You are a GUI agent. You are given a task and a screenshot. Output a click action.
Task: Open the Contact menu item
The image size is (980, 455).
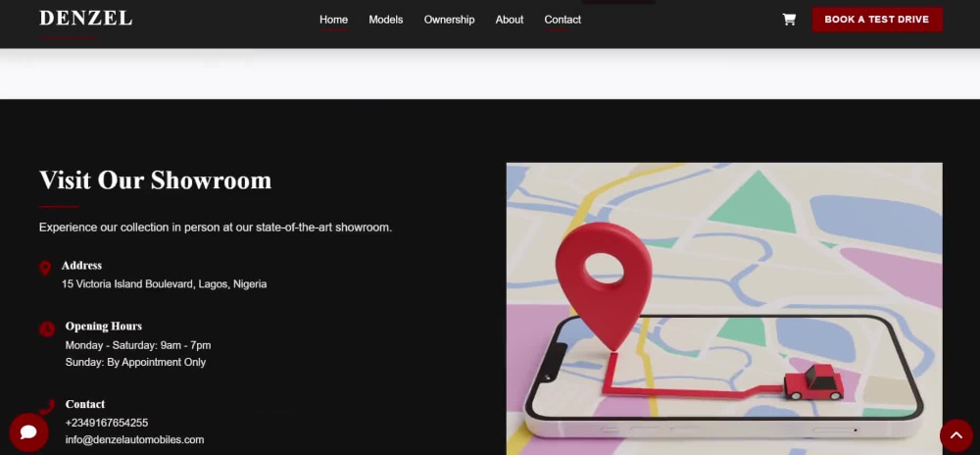(x=563, y=20)
